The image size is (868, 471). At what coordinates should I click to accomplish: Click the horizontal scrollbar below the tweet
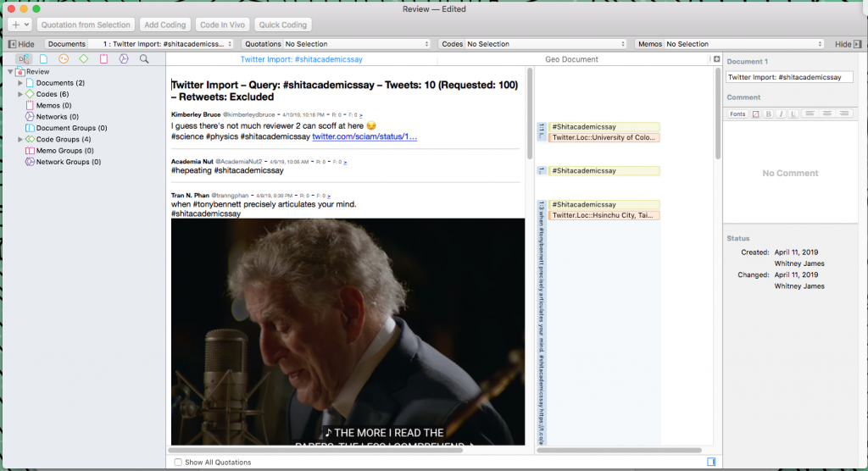point(316,450)
